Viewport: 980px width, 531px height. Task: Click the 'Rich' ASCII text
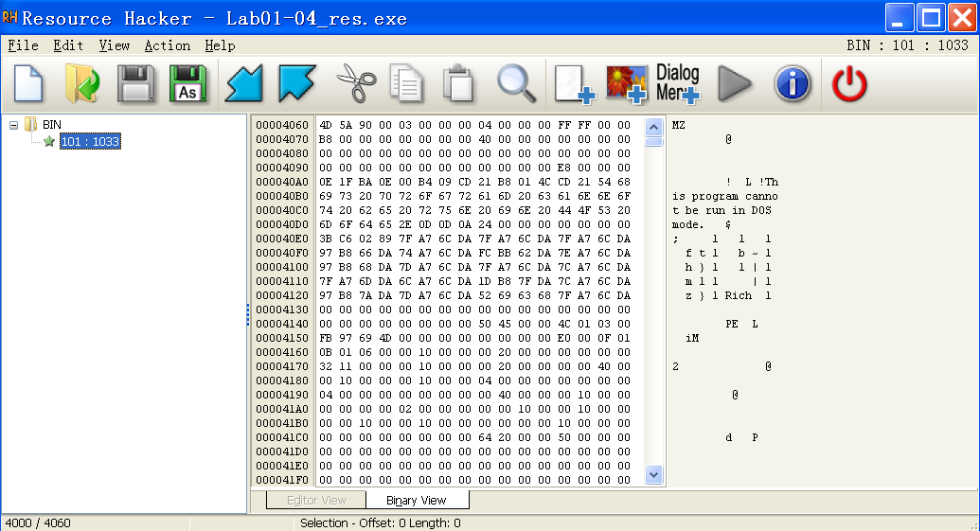[739, 295]
